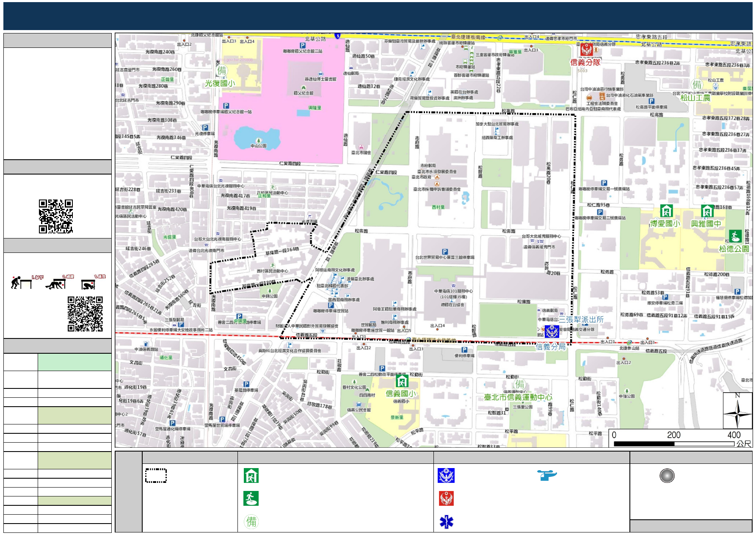
Task: Click the 信義分隊 red label
Action: pos(585,62)
